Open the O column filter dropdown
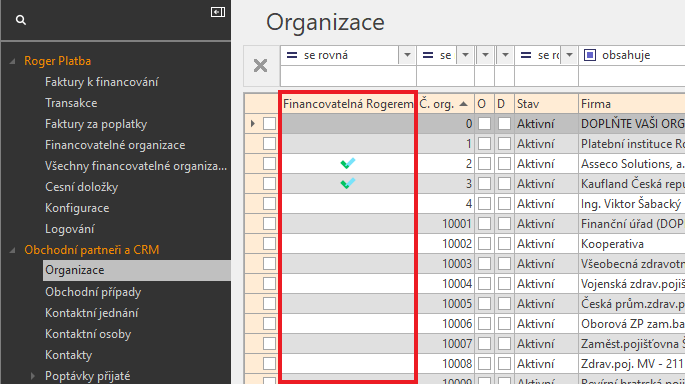685x384 pixels. pyautogui.click(x=485, y=55)
